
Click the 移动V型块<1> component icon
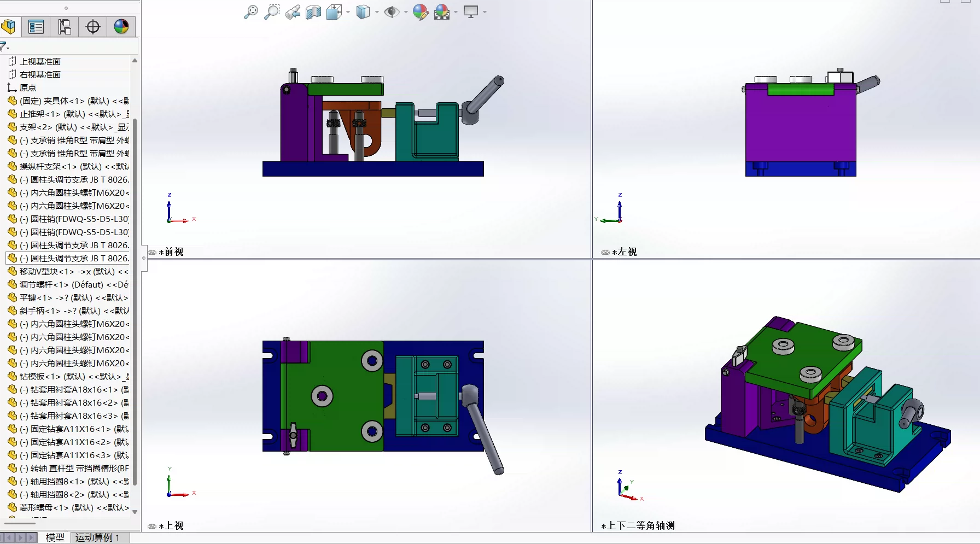(13, 271)
